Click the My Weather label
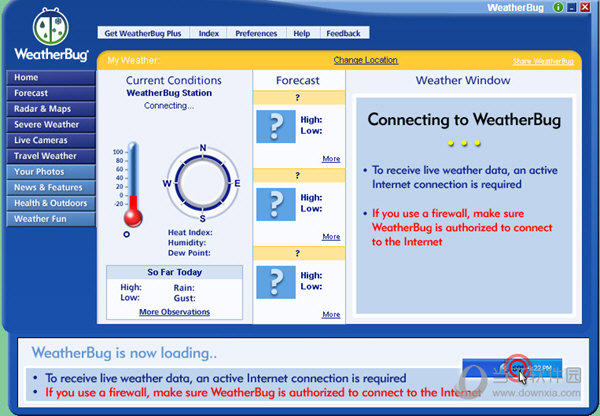This screenshot has height=416, width=600. (133, 60)
